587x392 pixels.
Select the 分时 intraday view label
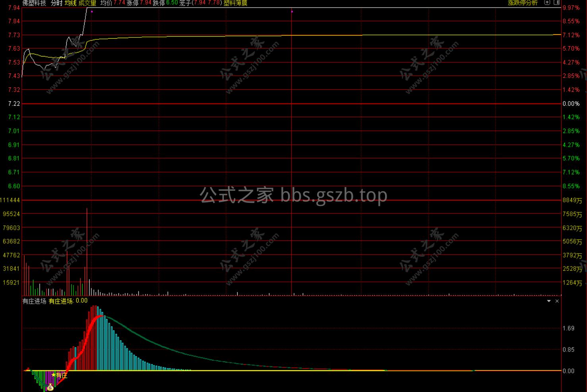56,3
